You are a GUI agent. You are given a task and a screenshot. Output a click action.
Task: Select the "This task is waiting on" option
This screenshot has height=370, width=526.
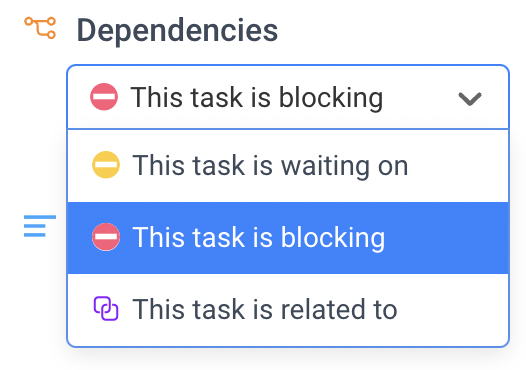pyautogui.click(x=288, y=166)
